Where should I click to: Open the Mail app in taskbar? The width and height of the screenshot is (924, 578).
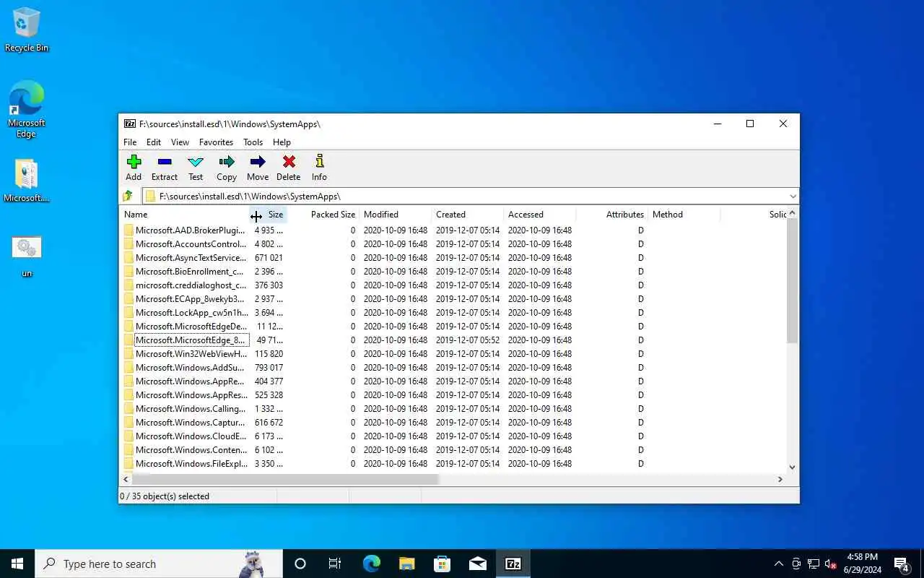(477, 564)
